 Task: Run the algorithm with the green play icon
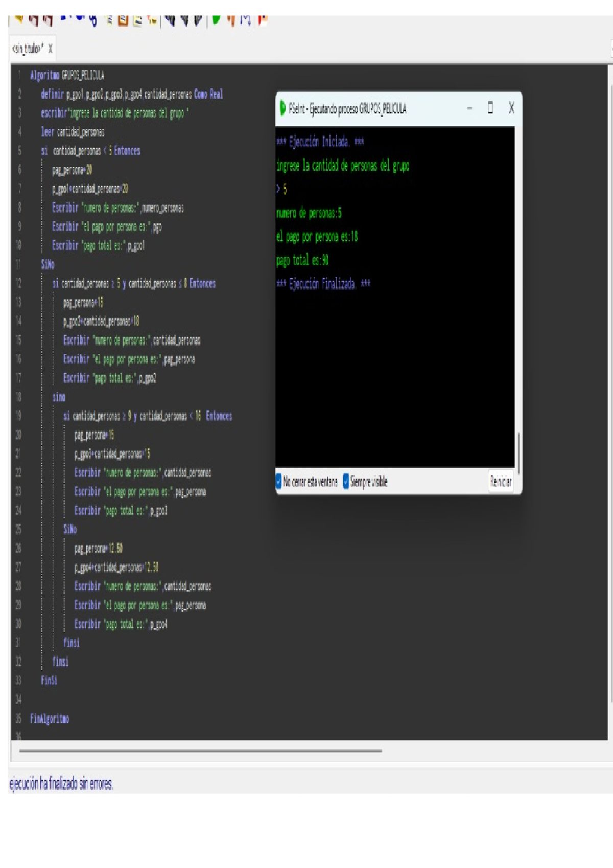pos(216,19)
